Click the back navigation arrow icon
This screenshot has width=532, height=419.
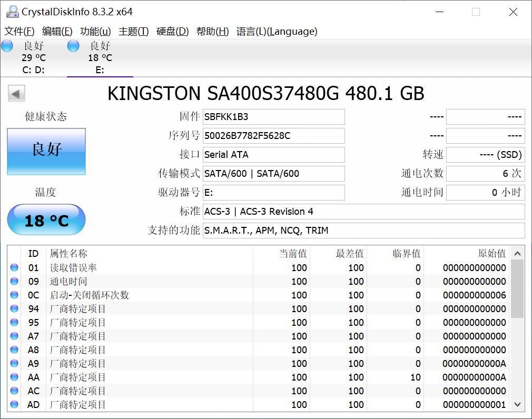(16, 93)
